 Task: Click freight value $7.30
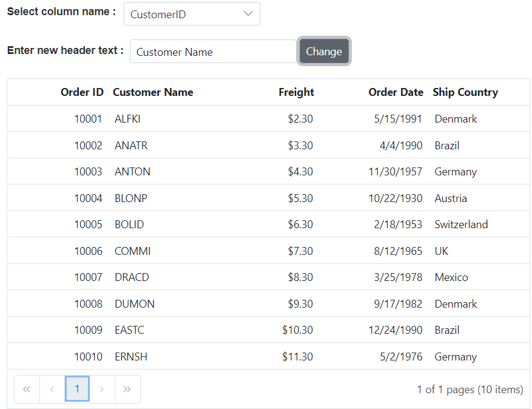(x=300, y=251)
